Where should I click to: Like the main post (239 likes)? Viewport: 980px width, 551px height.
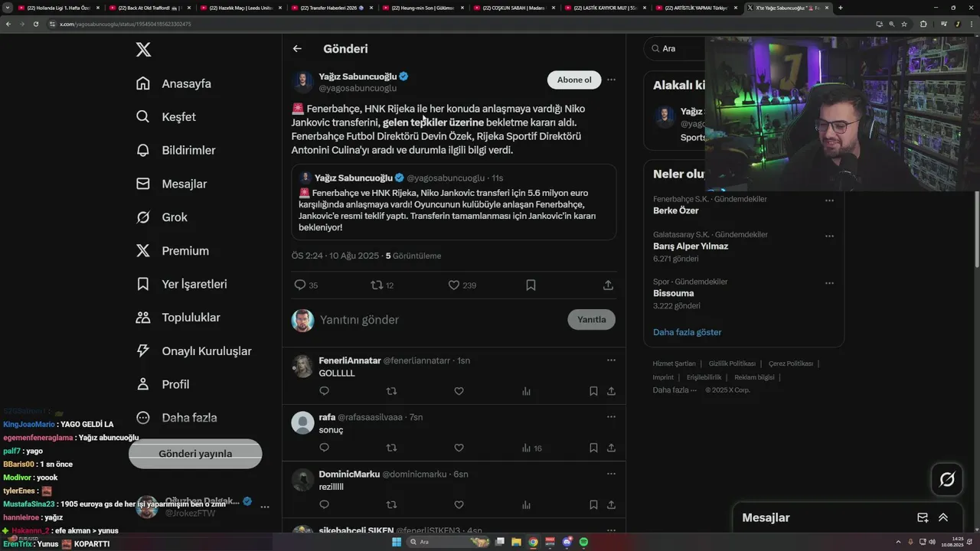pos(462,285)
